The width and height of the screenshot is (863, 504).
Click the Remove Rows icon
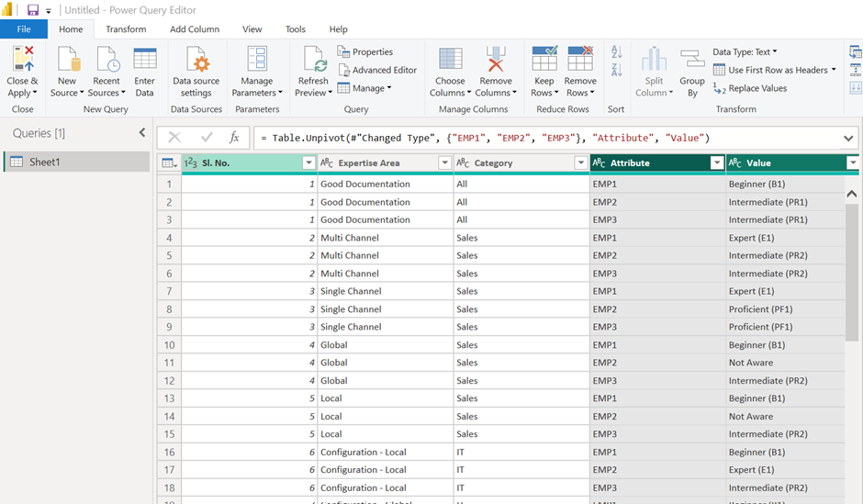[580, 59]
